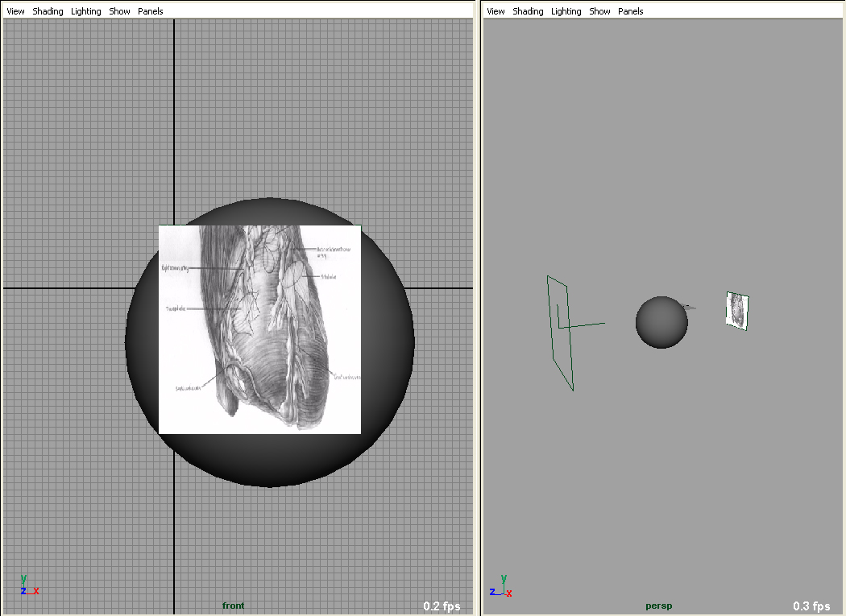Click the "persp" camera name label

pos(659,606)
